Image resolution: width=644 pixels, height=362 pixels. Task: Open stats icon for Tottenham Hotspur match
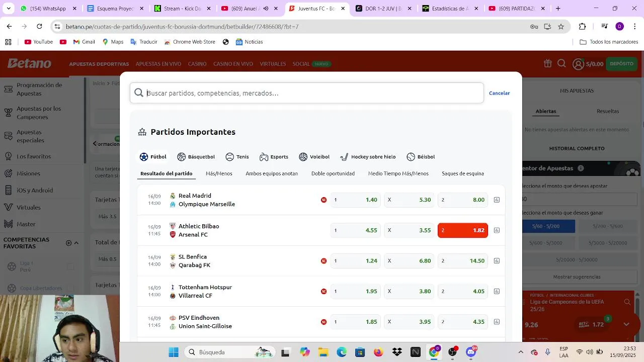pos(497,292)
